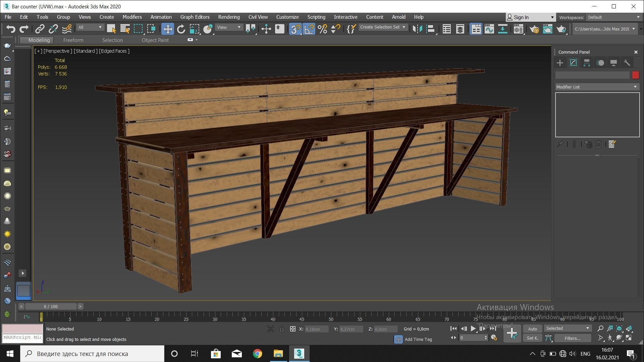Screen dimensions: 644x362
Task: Expand the ribbon options arrow
Action: click(x=197, y=40)
